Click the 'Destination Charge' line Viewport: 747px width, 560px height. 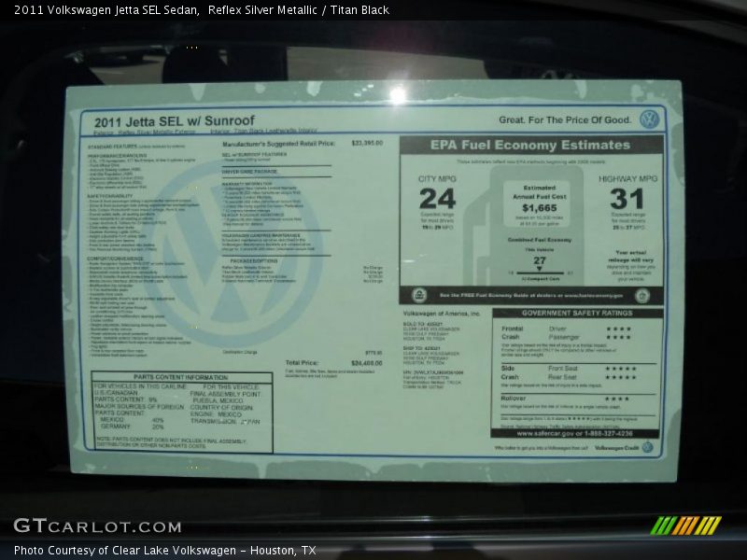303,353
